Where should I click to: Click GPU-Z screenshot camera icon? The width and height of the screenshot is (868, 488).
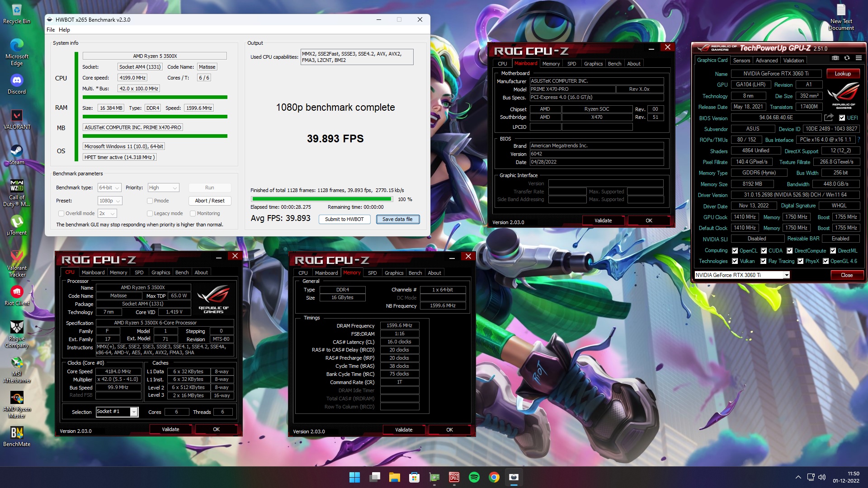point(835,58)
